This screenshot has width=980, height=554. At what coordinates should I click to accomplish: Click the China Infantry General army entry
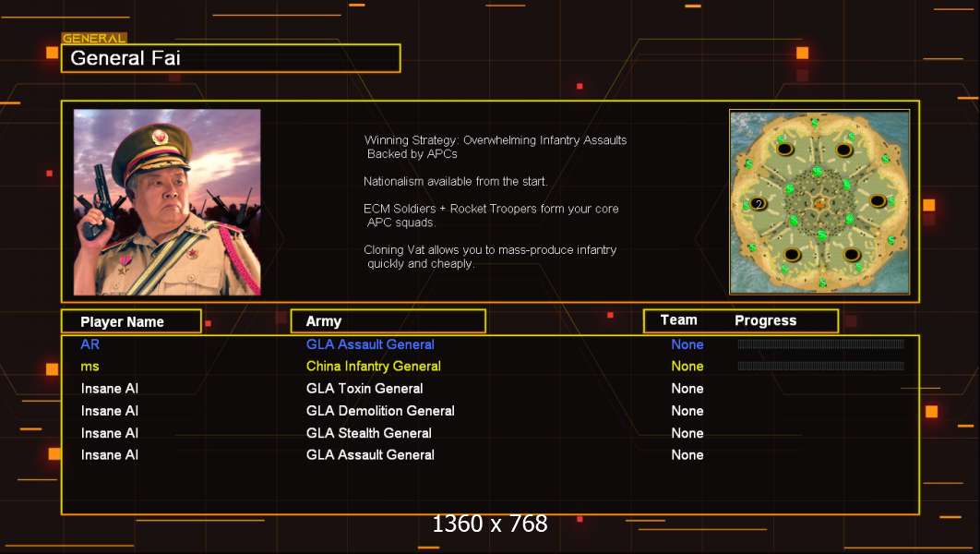[x=374, y=367]
